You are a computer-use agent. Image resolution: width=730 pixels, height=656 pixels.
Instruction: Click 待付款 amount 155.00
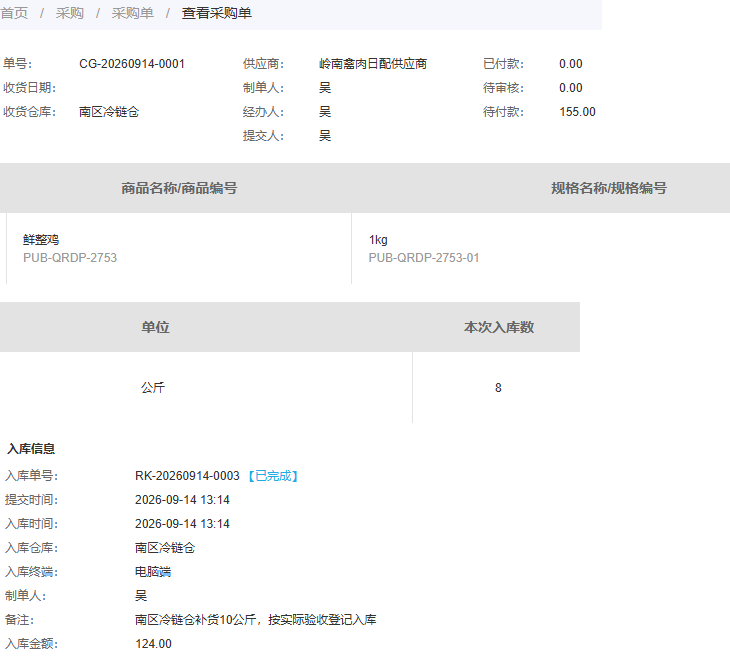(577, 112)
